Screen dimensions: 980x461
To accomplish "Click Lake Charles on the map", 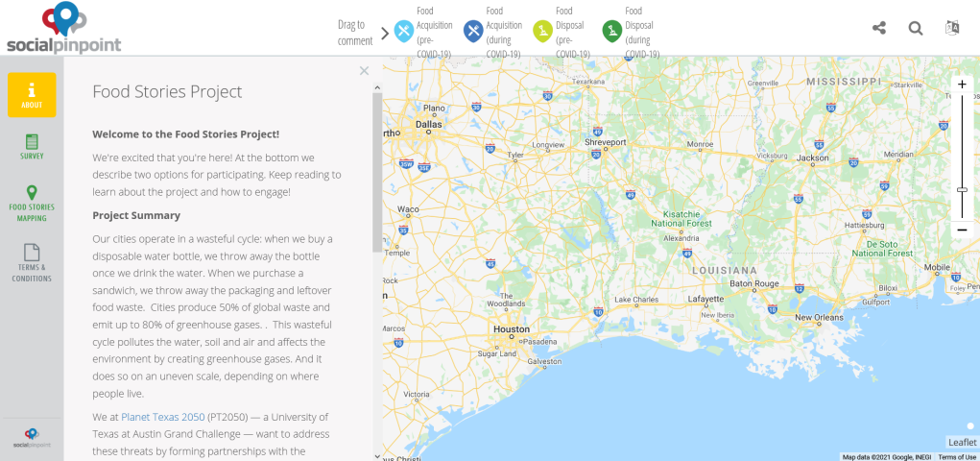I will (x=636, y=300).
